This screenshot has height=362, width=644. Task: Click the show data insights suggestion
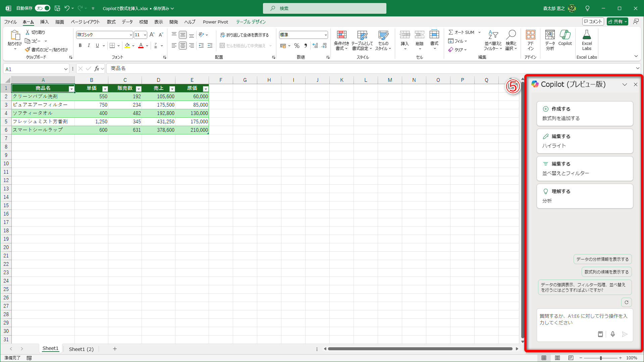tap(602, 259)
